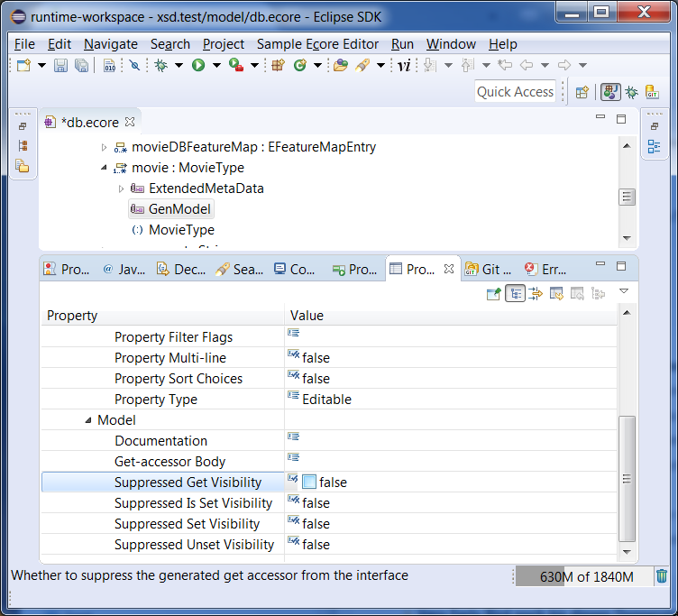The height and width of the screenshot is (616, 678).
Task: Switch to the Debug perspective icon
Action: click(x=632, y=92)
